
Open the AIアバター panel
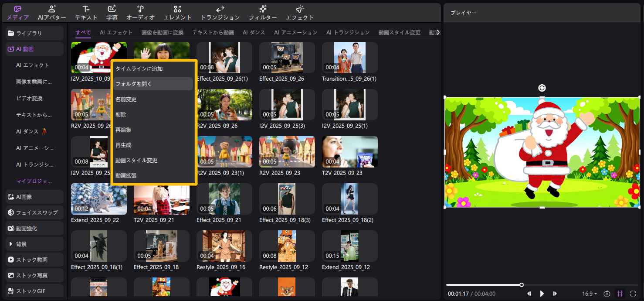click(x=52, y=13)
